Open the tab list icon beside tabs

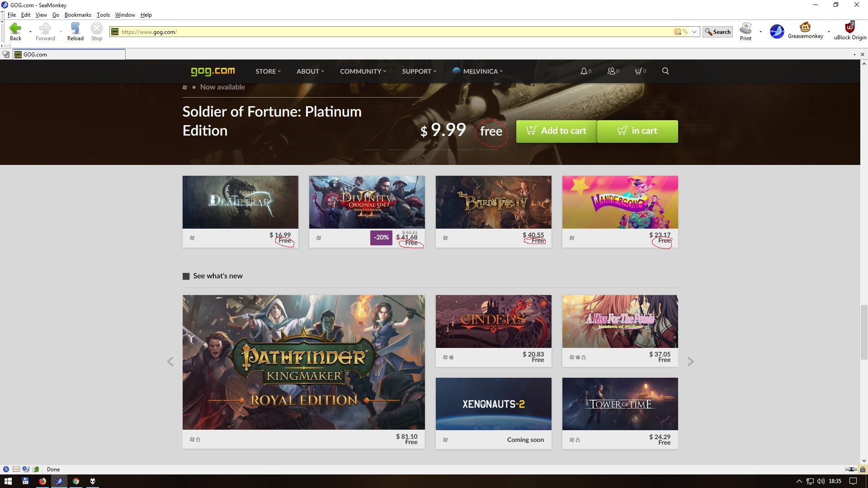pyautogui.click(x=6, y=54)
